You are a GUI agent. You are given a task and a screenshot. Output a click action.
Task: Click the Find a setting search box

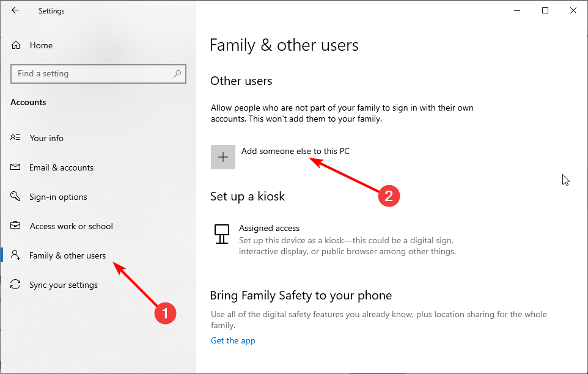92,74
